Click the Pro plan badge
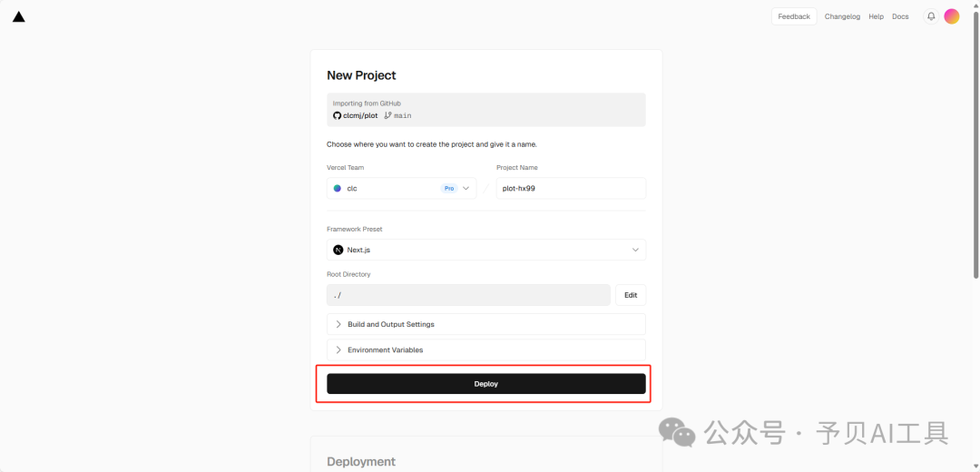This screenshot has height=472, width=980. point(449,188)
